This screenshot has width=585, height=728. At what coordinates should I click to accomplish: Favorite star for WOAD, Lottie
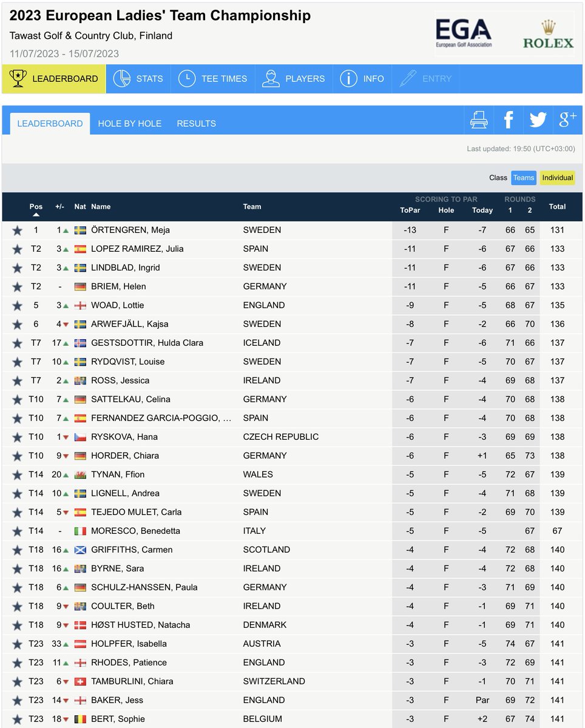coord(17,305)
